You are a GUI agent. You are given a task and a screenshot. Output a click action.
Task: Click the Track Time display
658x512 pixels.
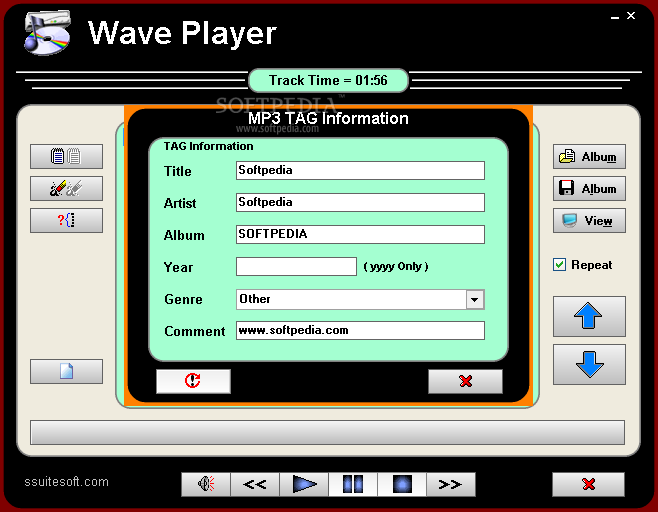coord(328,80)
